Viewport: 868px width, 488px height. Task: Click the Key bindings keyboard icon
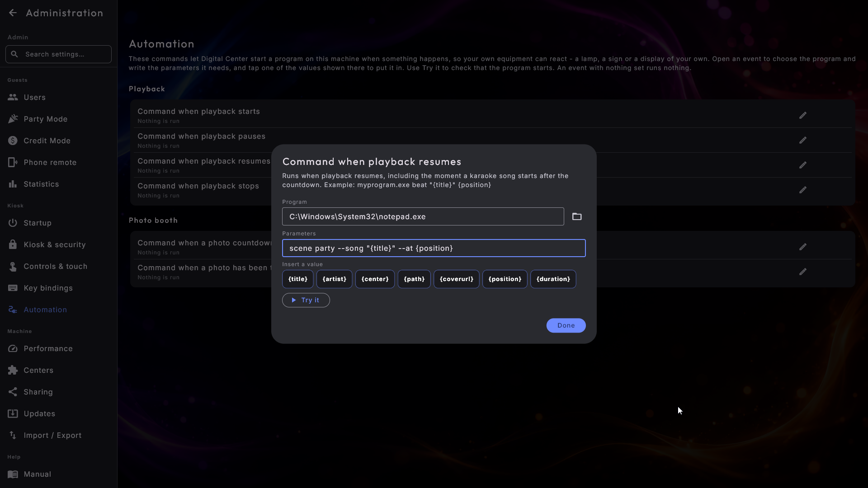coord(13,288)
